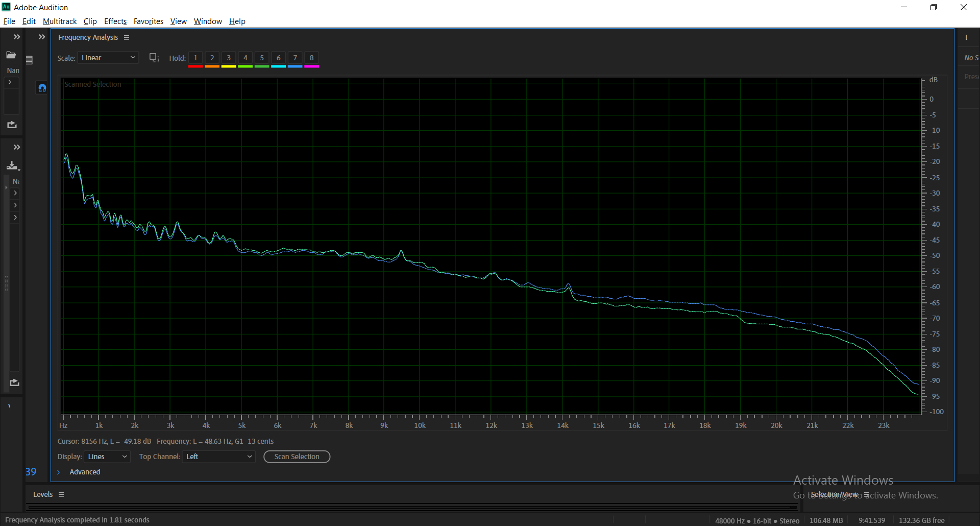Toggle Hold button 4
The image size is (980, 526).
tap(246, 58)
